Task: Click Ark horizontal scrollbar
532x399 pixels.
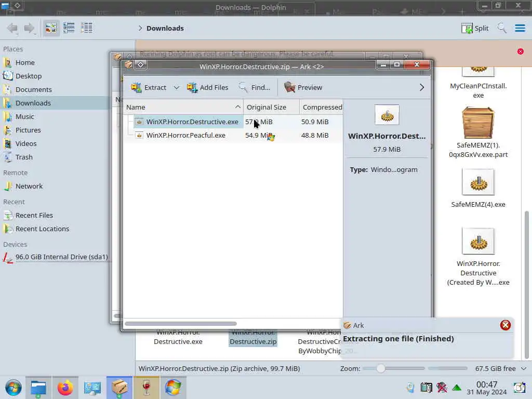Action: point(180,324)
